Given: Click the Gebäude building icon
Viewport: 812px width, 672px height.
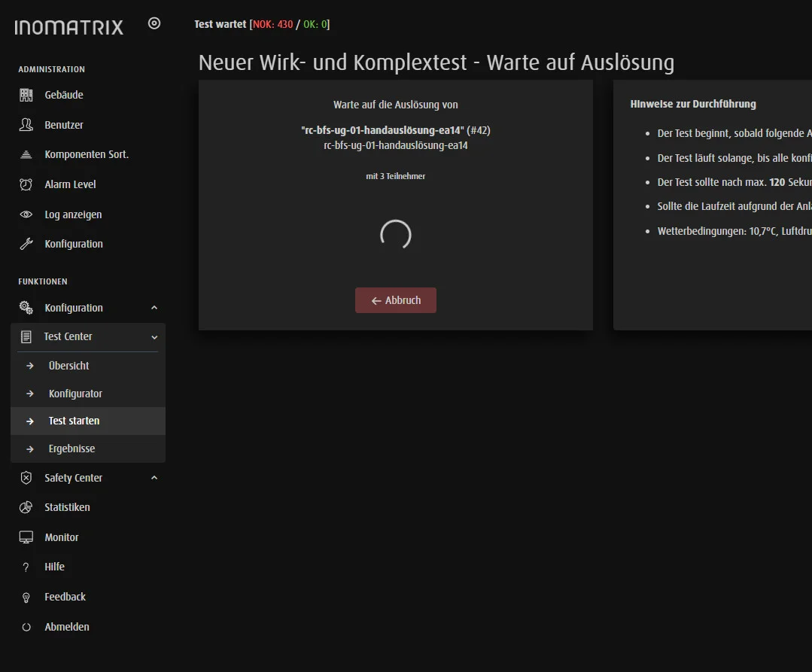Looking at the screenshot, I should coord(26,95).
